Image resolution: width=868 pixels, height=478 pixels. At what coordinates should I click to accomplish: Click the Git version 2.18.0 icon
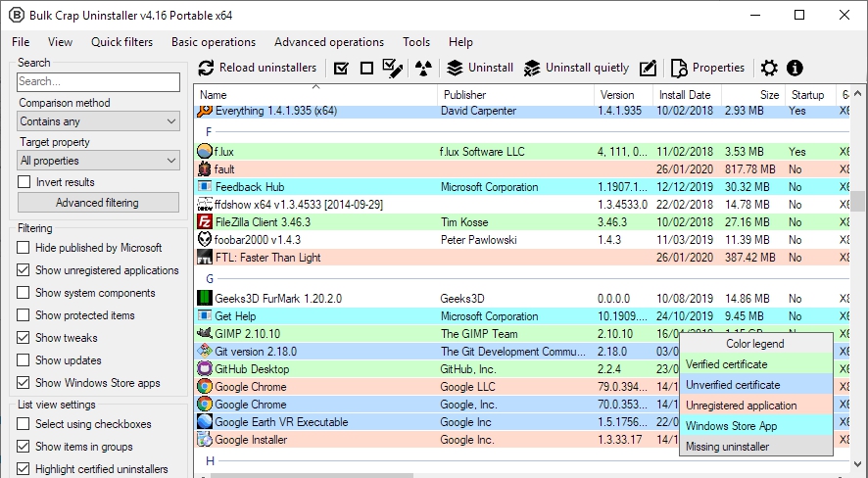click(x=205, y=352)
